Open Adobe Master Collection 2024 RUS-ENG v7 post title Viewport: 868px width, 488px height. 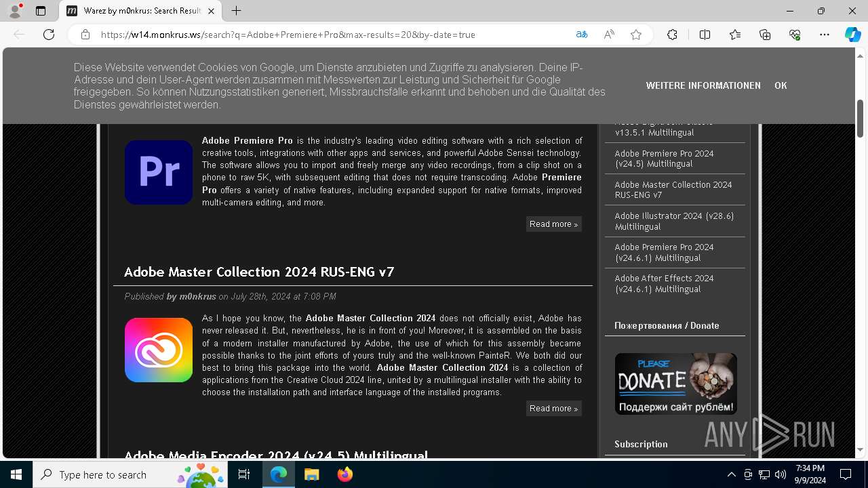(x=259, y=272)
